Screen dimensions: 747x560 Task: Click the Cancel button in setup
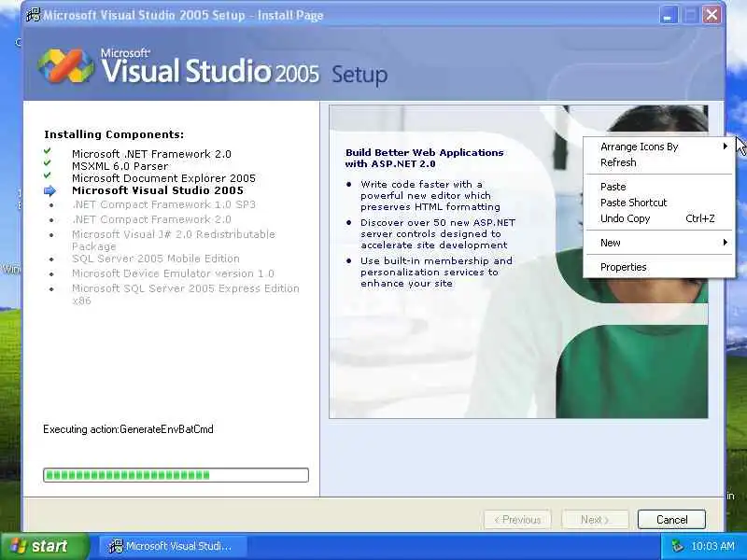pos(671,520)
